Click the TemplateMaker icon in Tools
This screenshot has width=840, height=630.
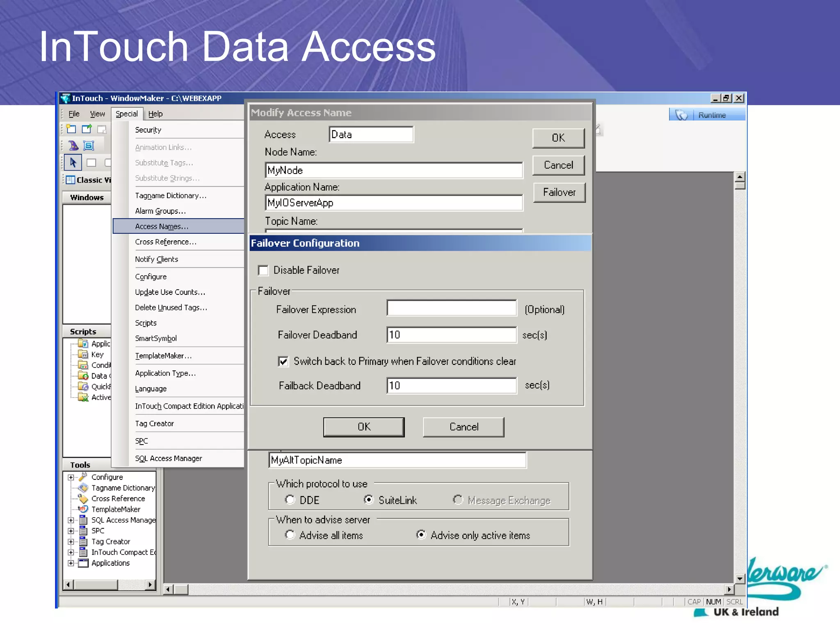[x=83, y=509]
